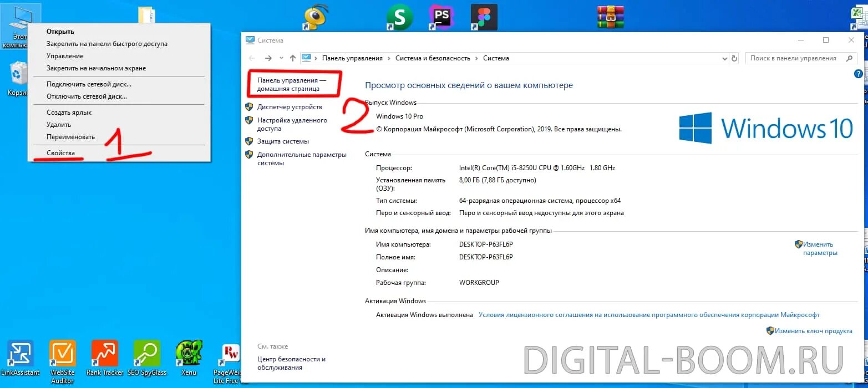Click the DESKTOP-P63FL6P value beside Полное имя
The width and height of the screenshot is (868, 388).
pyautogui.click(x=486, y=257)
